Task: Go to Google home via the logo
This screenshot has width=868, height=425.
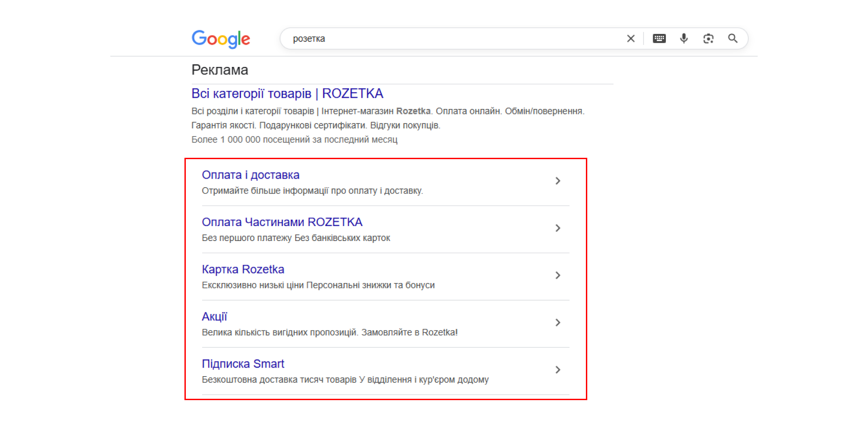Action: 221,39
